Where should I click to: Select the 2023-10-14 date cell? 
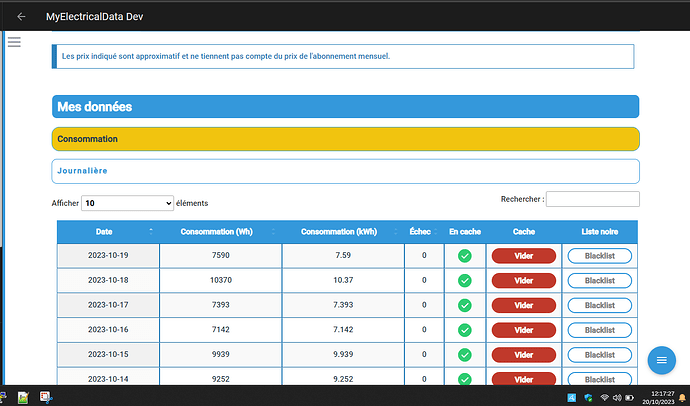108,378
